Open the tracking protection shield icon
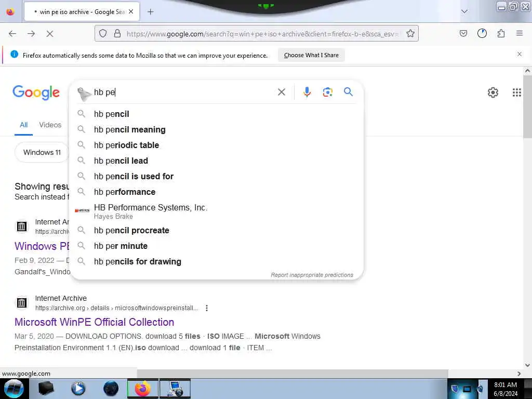This screenshot has height=399, width=532. [103, 33]
